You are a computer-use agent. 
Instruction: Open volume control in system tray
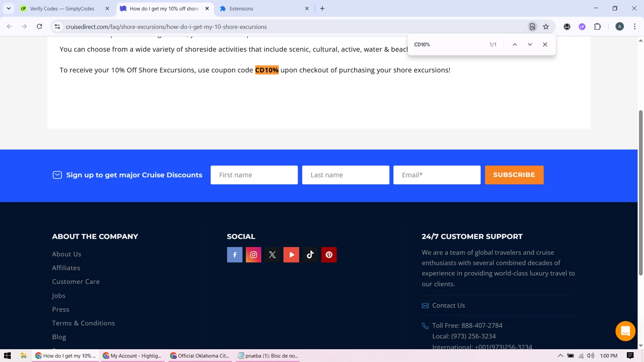[x=591, y=356]
